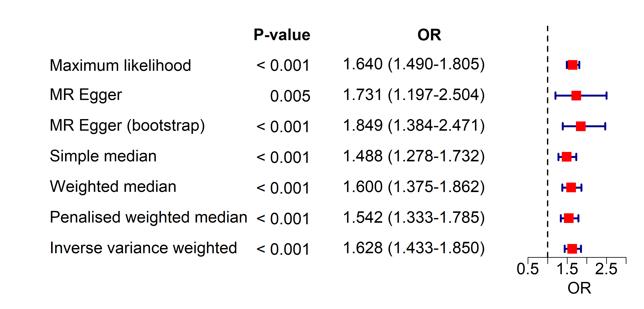Image resolution: width=644 pixels, height=309 pixels.
Task: Click the 2.5 axis tick label
Action: click(x=606, y=269)
